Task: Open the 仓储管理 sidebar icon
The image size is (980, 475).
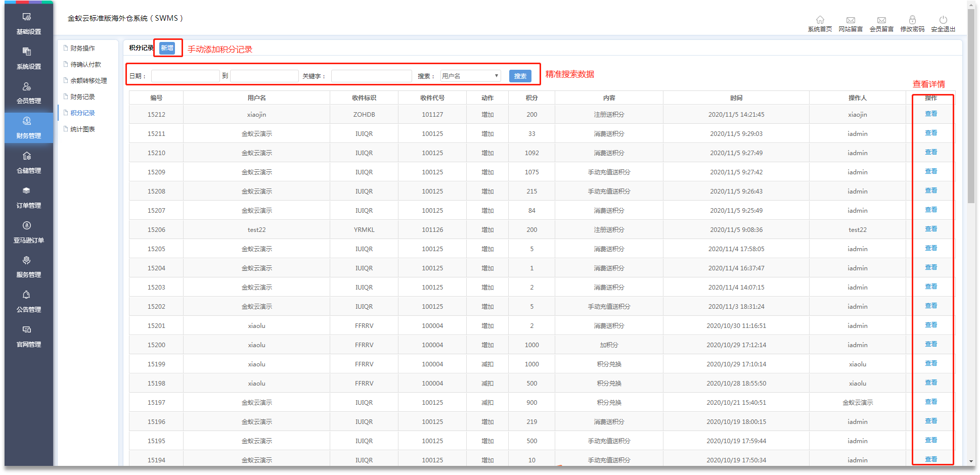Action: [27, 157]
